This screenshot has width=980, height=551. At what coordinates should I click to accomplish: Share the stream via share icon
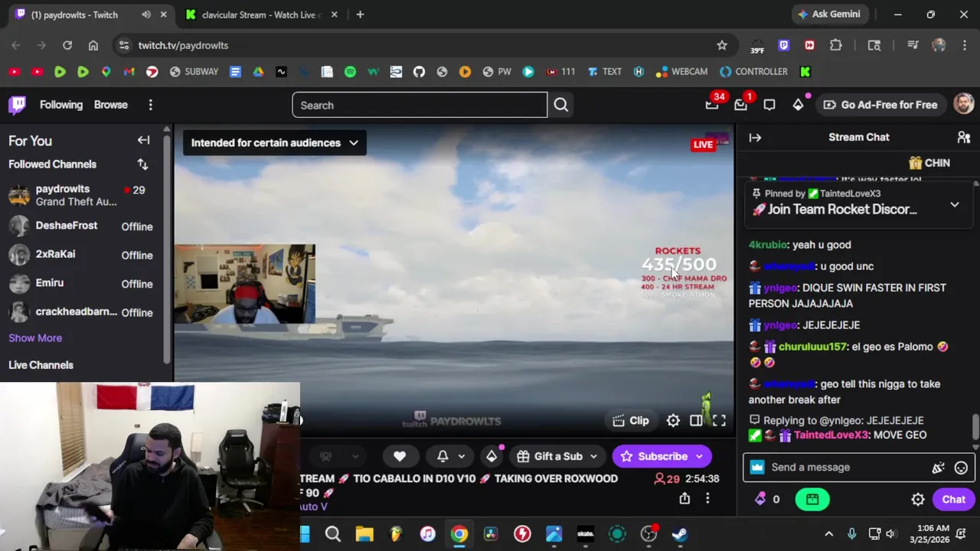684,498
